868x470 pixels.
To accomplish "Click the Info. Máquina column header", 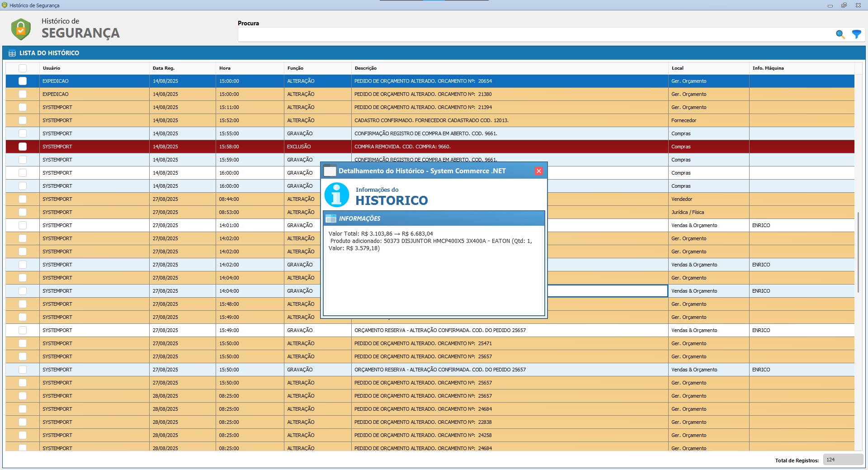I will coord(768,68).
